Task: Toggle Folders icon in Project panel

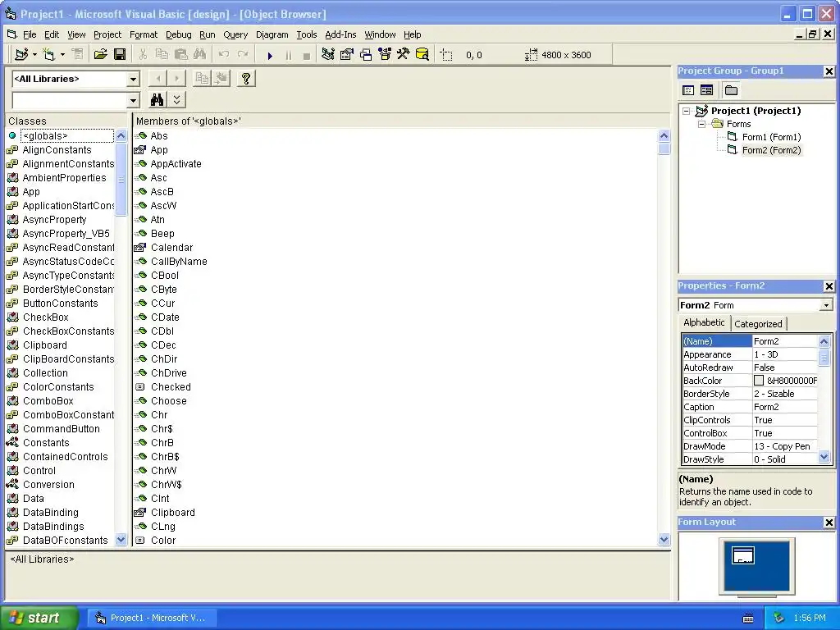Action: (x=731, y=90)
